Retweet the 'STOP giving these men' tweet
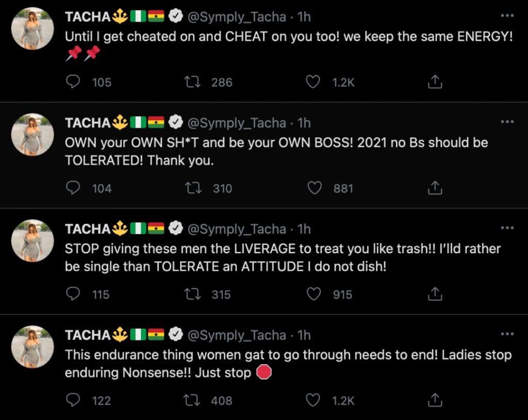 (x=193, y=294)
